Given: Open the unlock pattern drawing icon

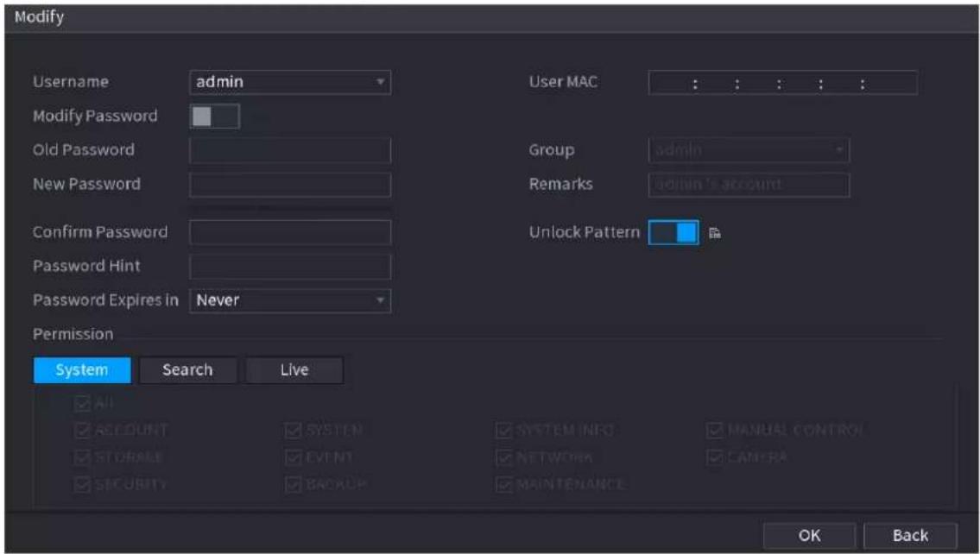Looking at the screenshot, I should click(715, 233).
